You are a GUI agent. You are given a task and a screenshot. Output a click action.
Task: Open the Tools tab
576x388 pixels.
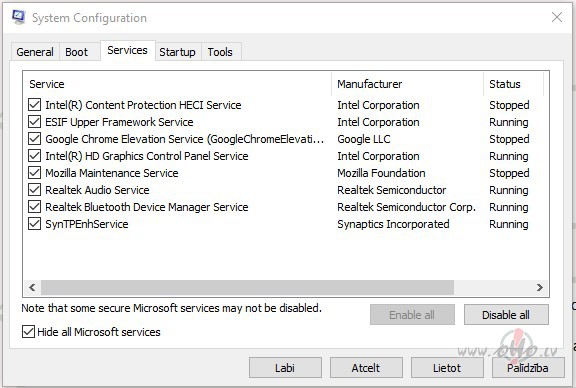220,52
